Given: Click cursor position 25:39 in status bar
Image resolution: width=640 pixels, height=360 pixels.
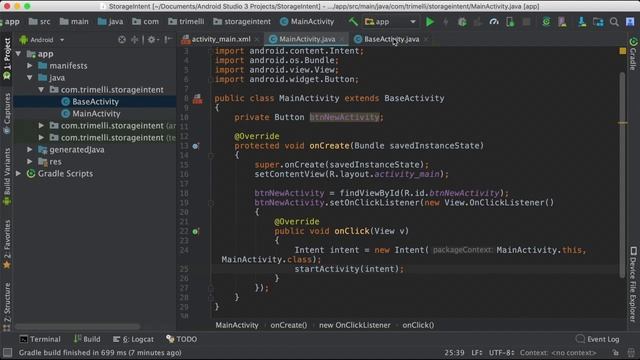Looking at the screenshot, I should click(454, 353).
